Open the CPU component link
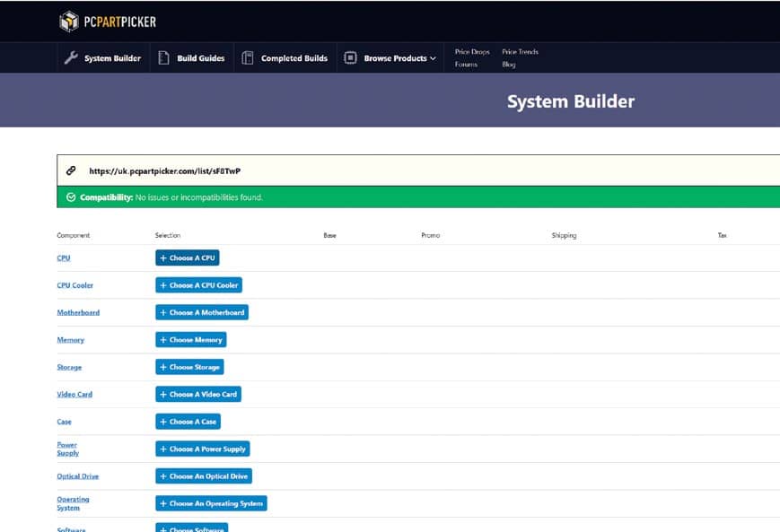This screenshot has width=780, height=532. click(64, 258)
